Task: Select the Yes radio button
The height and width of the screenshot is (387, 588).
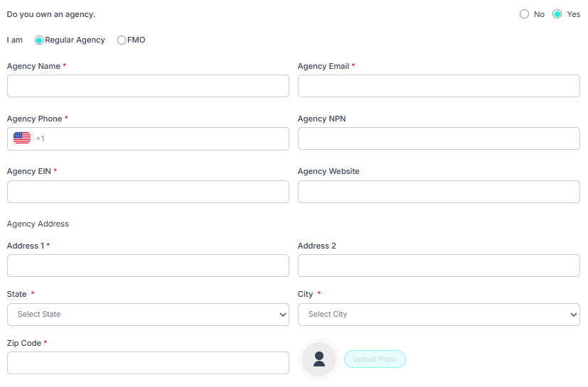Action: tap(557, 14)
